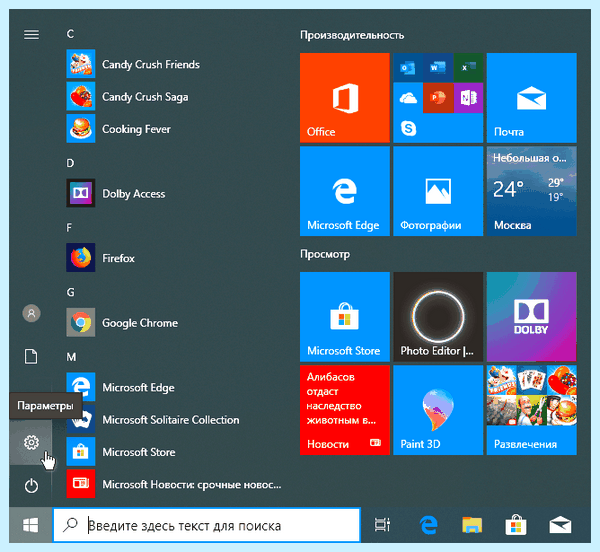Click the letter G index header

70,293
